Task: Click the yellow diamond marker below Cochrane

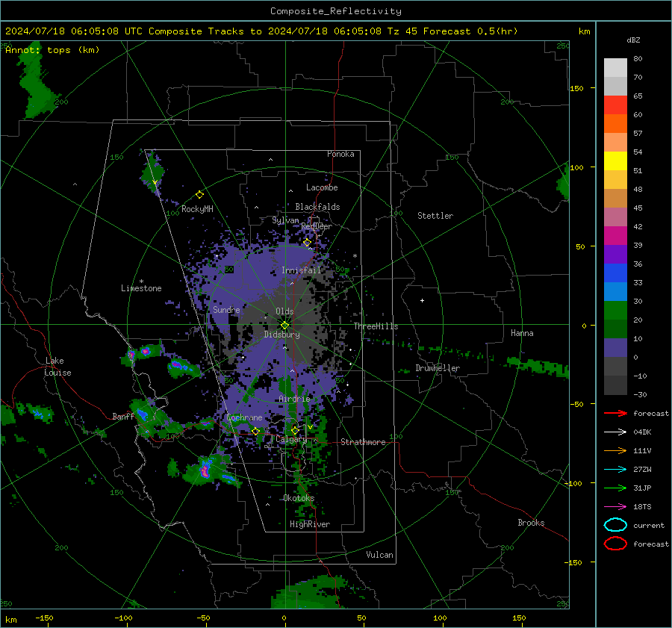Action: pyautogui.click(x=255, y=432)
